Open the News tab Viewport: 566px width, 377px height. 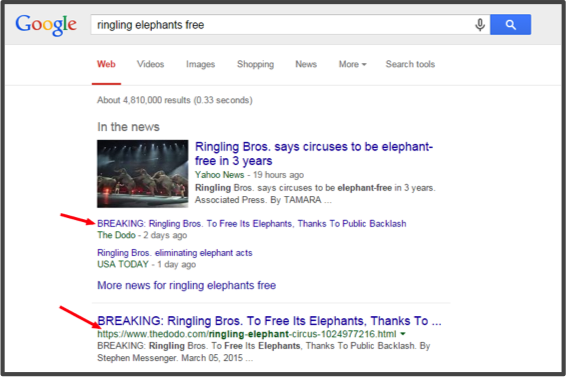(306, 64)
